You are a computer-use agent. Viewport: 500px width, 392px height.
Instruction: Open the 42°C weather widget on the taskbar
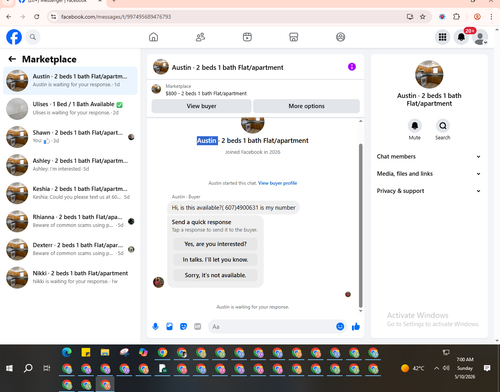[413, 368]
